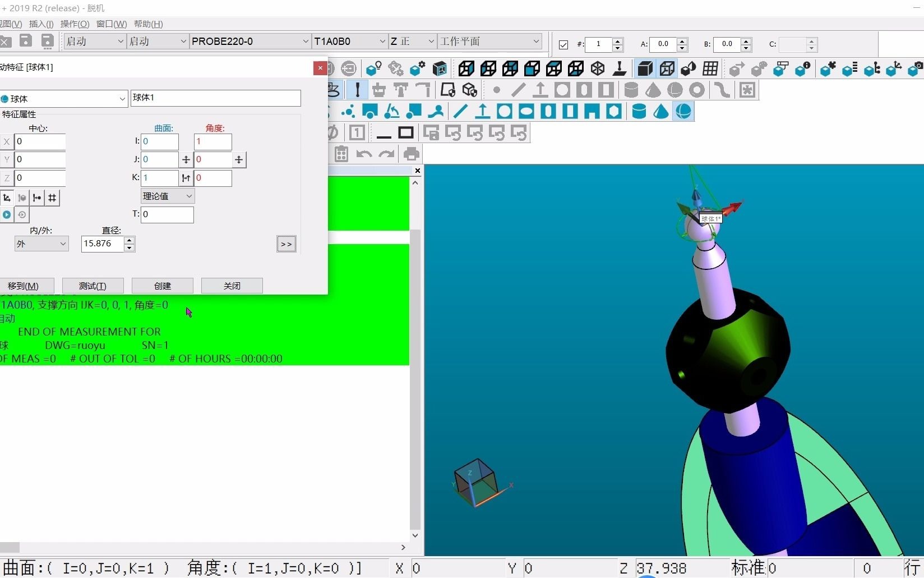Open the 插入(I) menu
Viewport: 924px width, 578px height.
[x=40, y=24]
